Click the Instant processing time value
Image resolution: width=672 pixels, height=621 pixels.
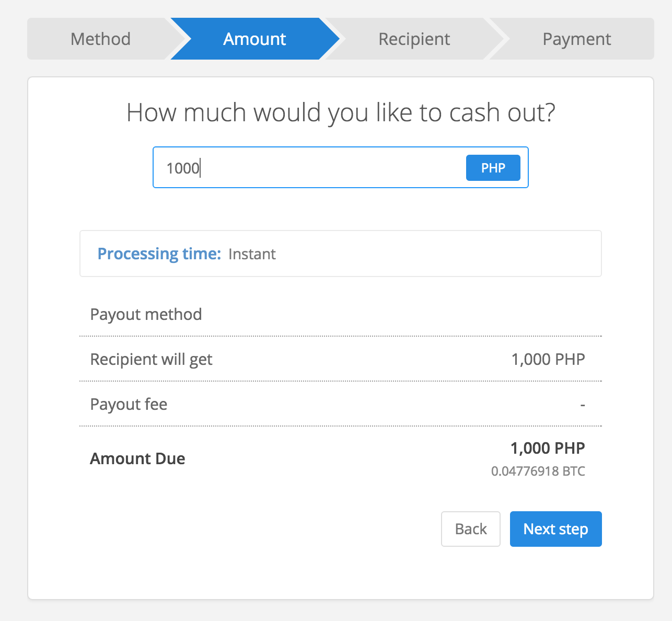coord(252,254)
